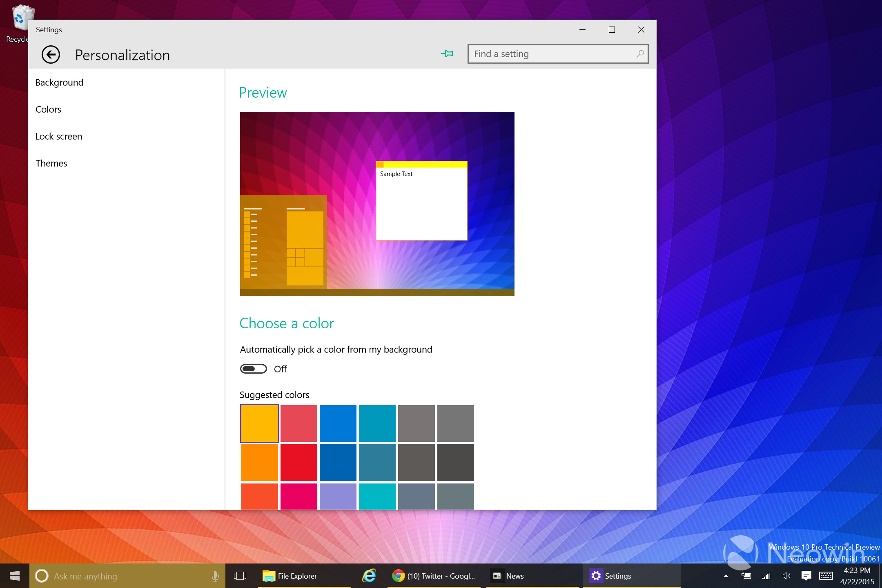
Task: Click the volume speaker tray icon
Action: tap(786, 576)
